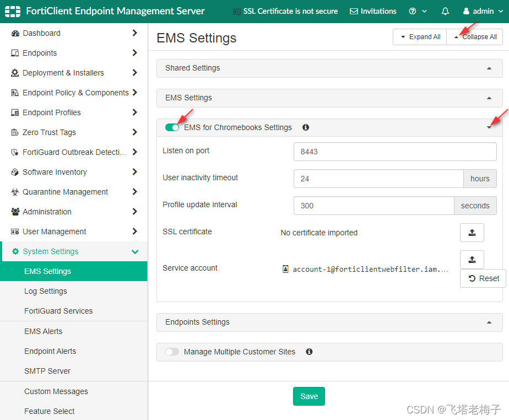Viewport: 509px width, 420px height.
Task: Click the Save button
Action: click(x=308, y=396)
